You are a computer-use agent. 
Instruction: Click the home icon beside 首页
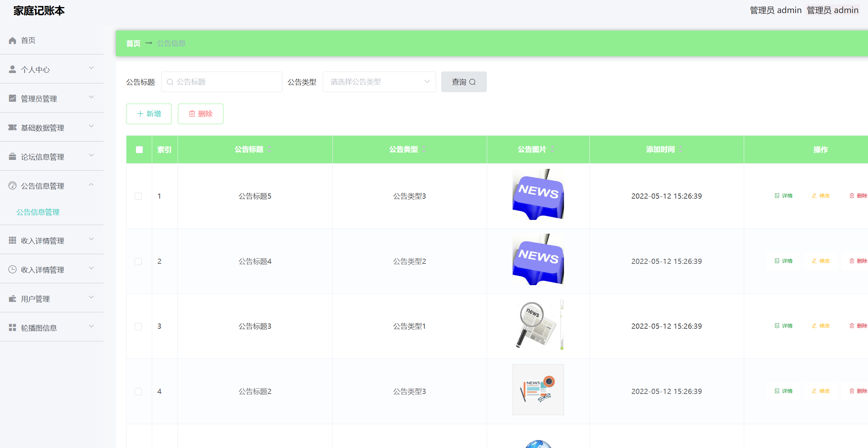(12, 40)
